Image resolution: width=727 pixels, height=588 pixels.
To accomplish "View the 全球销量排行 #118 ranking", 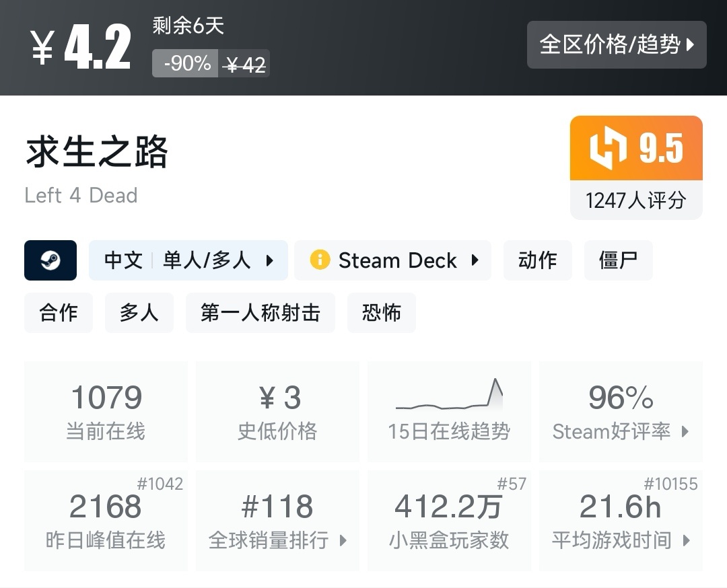I will coord(277,520).
